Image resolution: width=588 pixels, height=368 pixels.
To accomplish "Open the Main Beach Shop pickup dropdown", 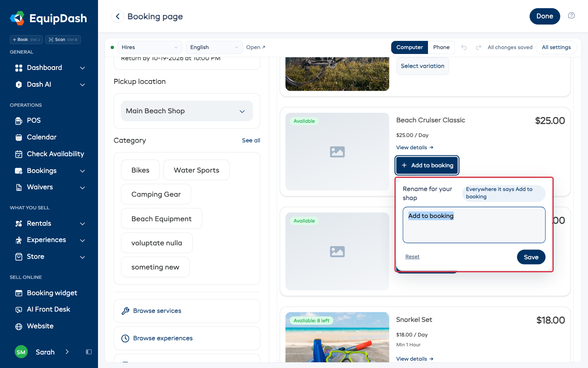I will point(187,111).
